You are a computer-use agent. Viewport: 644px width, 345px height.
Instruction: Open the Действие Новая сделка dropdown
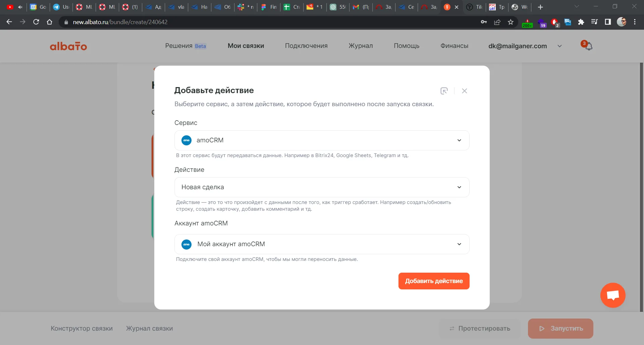point(322,187)
